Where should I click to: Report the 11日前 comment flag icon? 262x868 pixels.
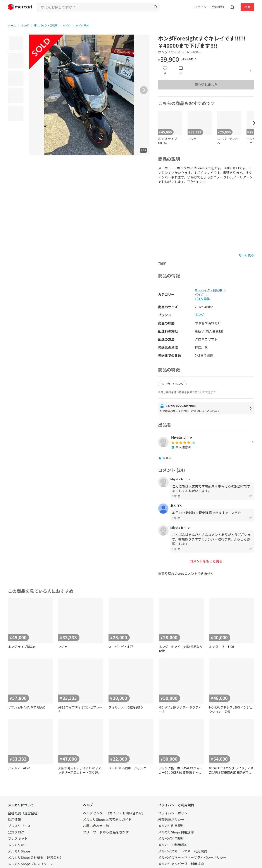(251, 549)
